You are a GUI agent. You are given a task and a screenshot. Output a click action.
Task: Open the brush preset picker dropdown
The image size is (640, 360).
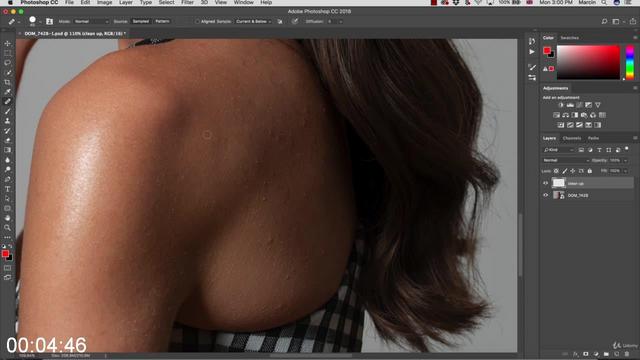(40, 22)
